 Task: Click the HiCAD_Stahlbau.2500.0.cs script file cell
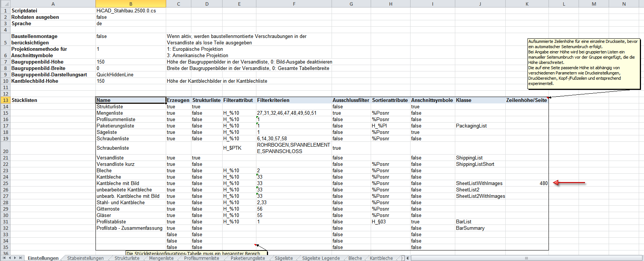pos(130,11)
